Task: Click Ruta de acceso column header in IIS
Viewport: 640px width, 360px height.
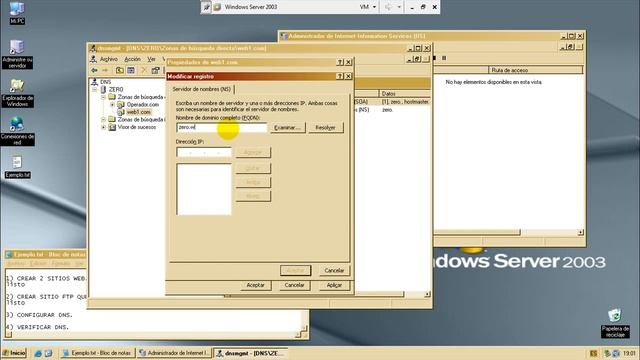Action: (536, 70)
